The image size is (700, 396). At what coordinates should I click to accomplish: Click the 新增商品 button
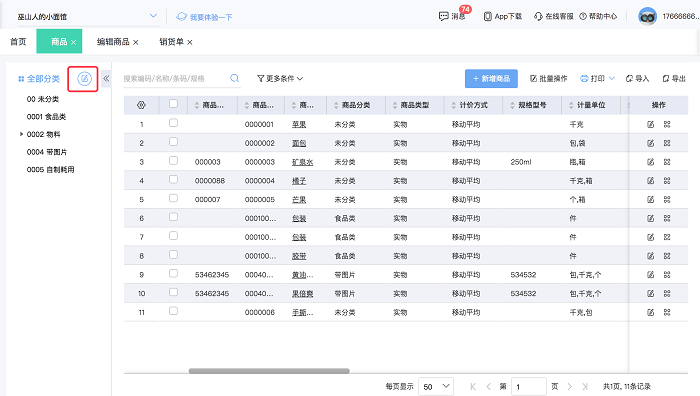(x=491, y=79)
